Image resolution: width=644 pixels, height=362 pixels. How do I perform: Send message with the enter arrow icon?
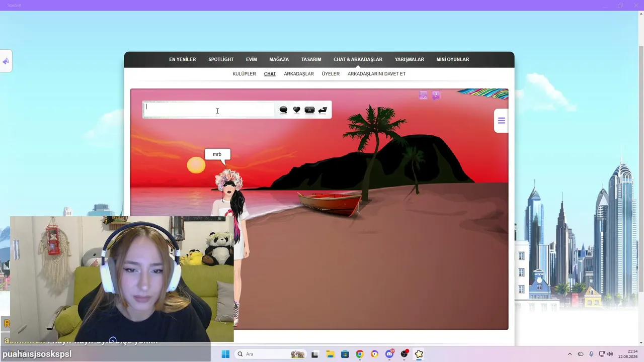coord(323,110)
